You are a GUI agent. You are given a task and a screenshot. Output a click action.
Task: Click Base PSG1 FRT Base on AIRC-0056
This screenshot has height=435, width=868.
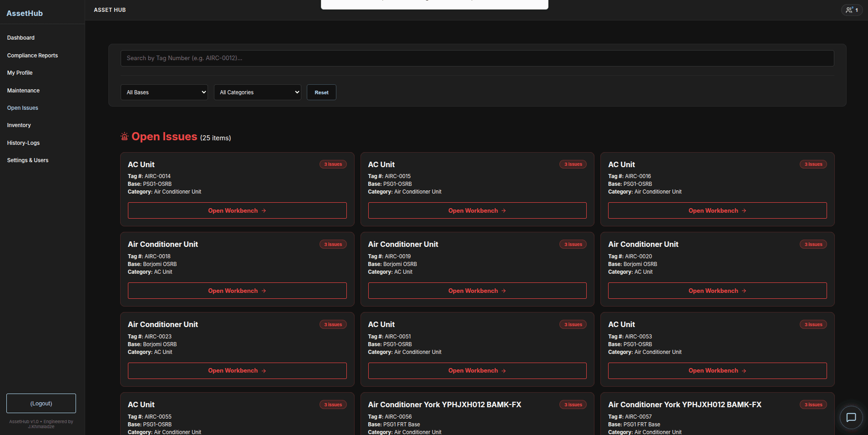(x=394, y=425)
